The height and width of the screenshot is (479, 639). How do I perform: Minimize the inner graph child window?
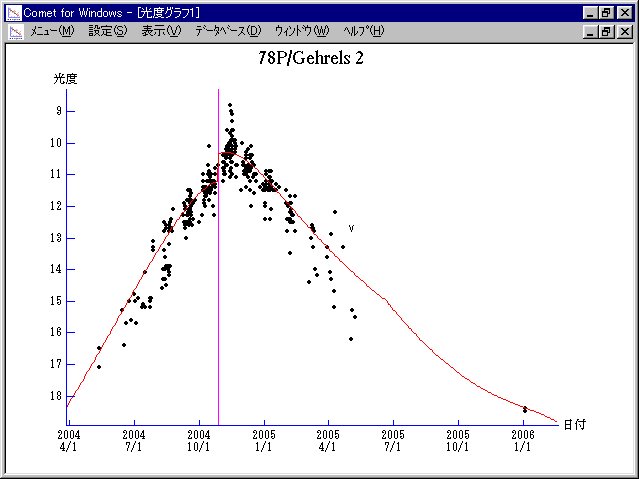592,31
